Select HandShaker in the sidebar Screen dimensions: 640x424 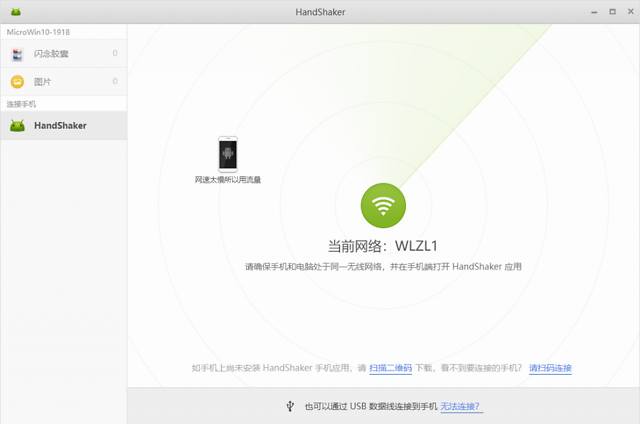click(x=64, y=126)
